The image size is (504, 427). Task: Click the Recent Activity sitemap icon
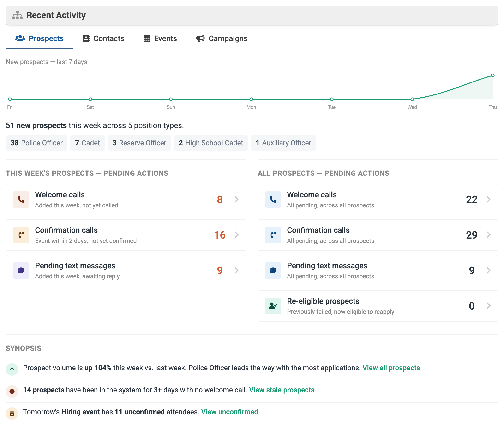coord(17,15)
